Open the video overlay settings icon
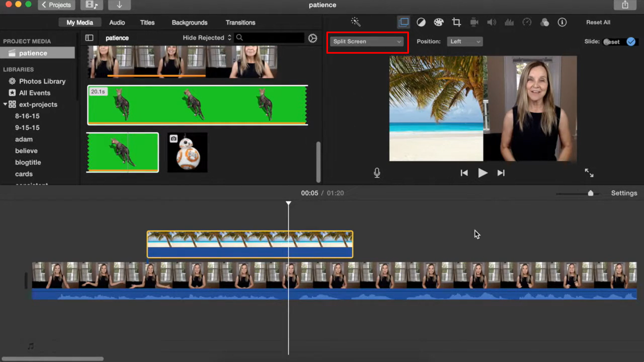Viewport: 644px width, 362px height. pos(404,22)
